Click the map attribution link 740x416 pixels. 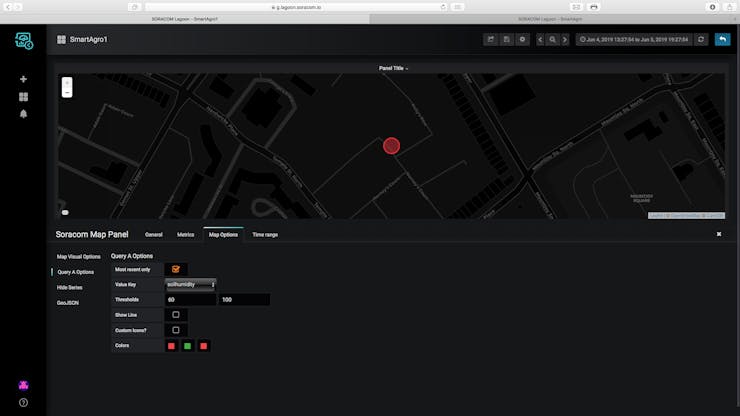[686, 215]
